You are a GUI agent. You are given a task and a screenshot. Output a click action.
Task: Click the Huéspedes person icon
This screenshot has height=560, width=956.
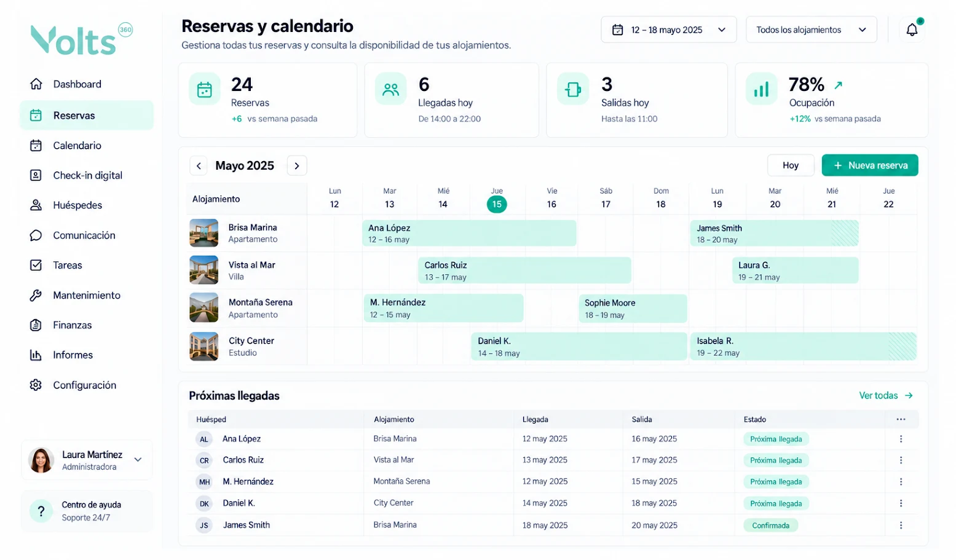(36, 205)
